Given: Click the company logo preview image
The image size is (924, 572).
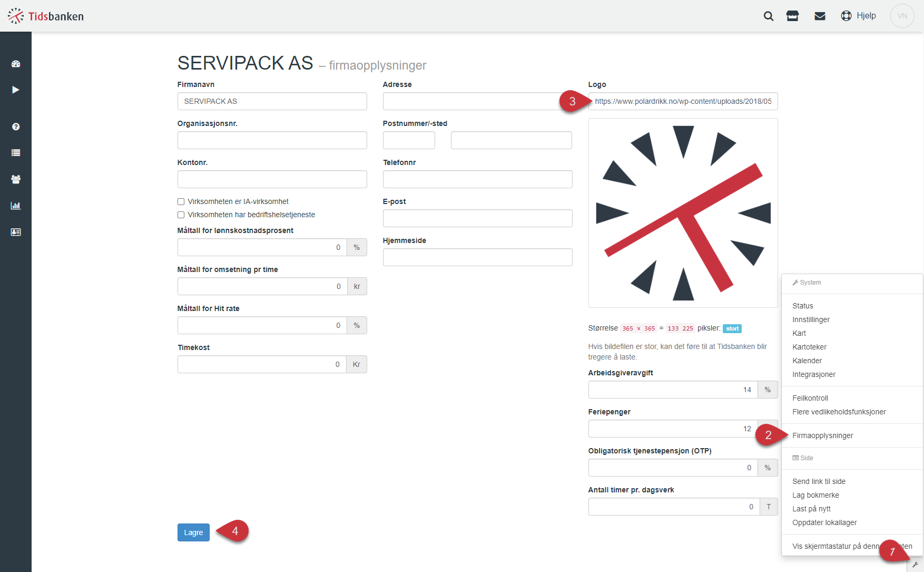Looking at the screenshot, I should tap(683, 213).
